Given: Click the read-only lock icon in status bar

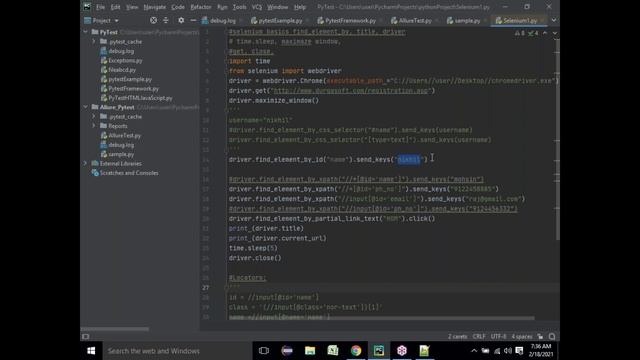Looking at the screenshot, I should 540,337.
